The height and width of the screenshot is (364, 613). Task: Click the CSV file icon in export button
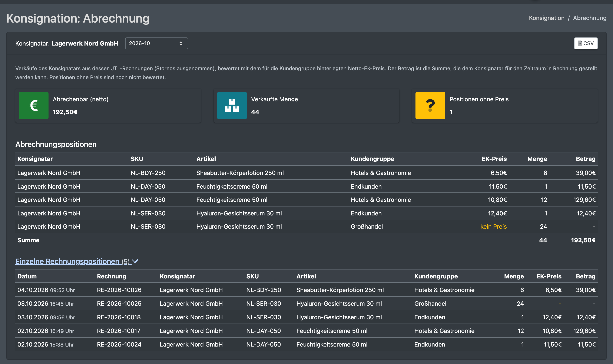point(580,43)
